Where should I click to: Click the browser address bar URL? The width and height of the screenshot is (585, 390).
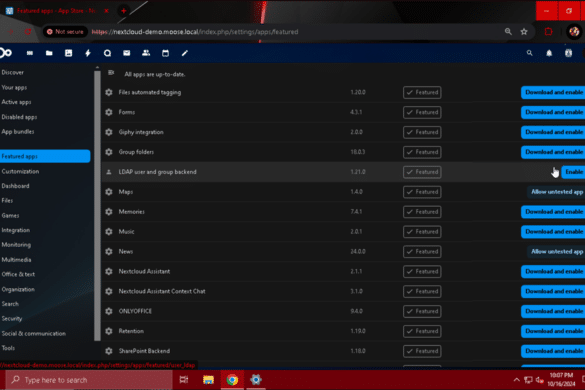coord(195,32)
